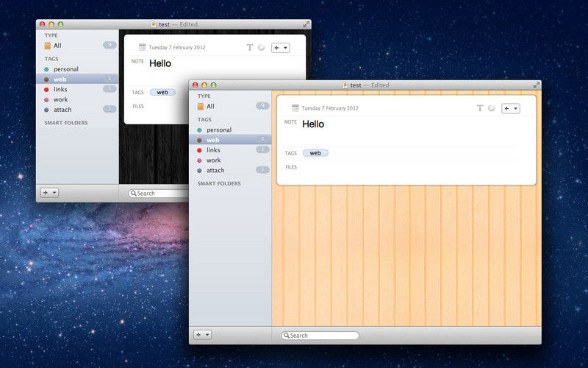Open the add dropdown in front window note header
This screenshot has height=368, width=588.
[x=510, y=108]
